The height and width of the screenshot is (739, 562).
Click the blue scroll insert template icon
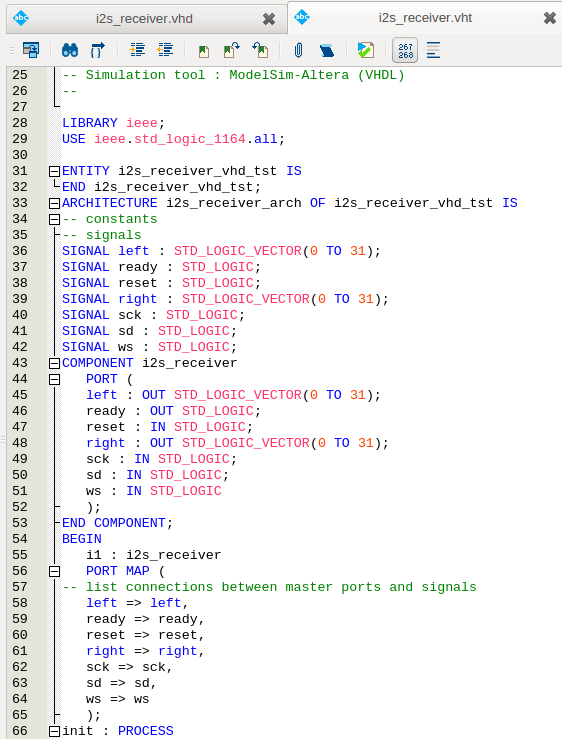click(327, 50)
